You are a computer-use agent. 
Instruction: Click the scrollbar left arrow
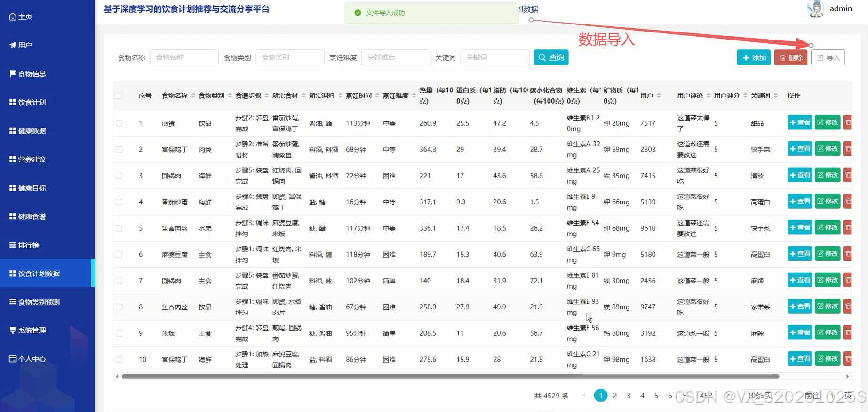click(117, 376)
